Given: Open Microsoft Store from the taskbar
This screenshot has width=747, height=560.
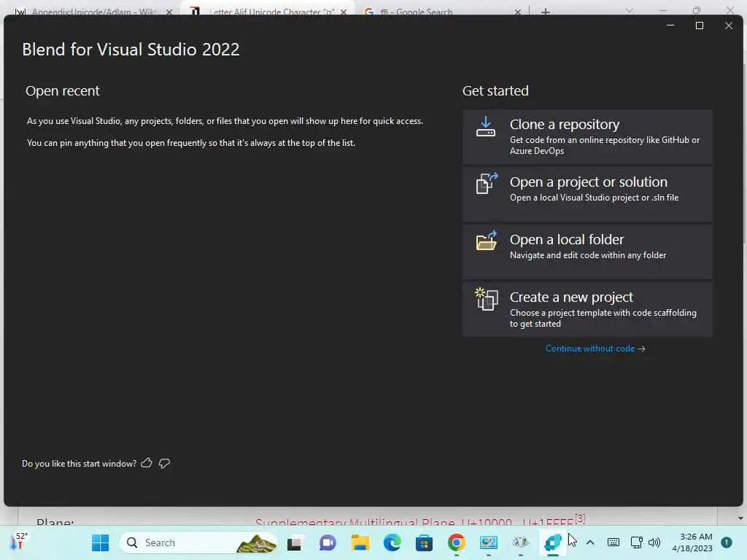Looking at the screenshot, I should coord(424,542).
